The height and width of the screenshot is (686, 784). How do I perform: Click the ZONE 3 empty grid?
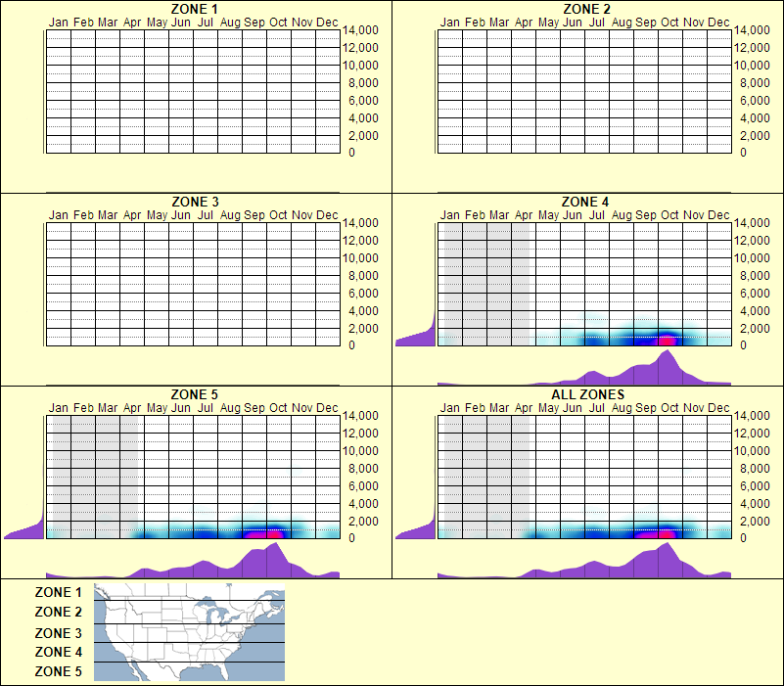(x=191, y=284)
